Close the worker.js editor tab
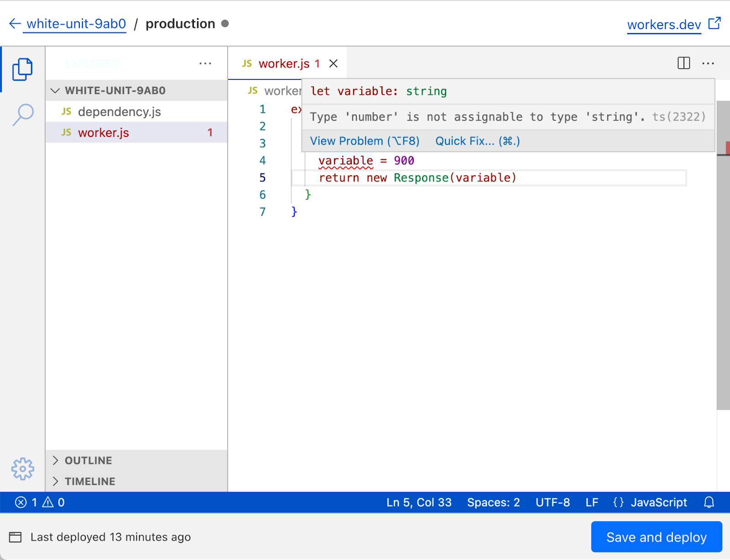Image resolution: width=730 pixels, height=560 pixels. pyautogui.click(x=334, y=63)
